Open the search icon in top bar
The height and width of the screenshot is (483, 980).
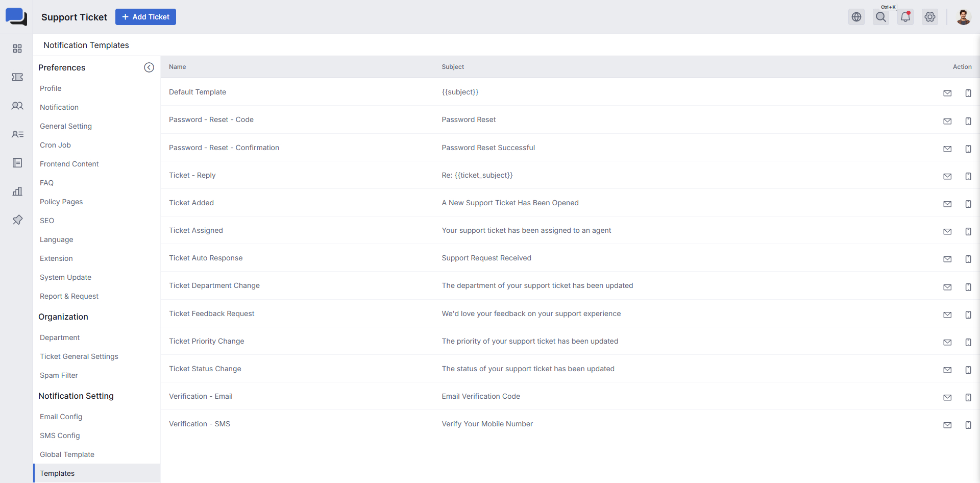(881, 17)
